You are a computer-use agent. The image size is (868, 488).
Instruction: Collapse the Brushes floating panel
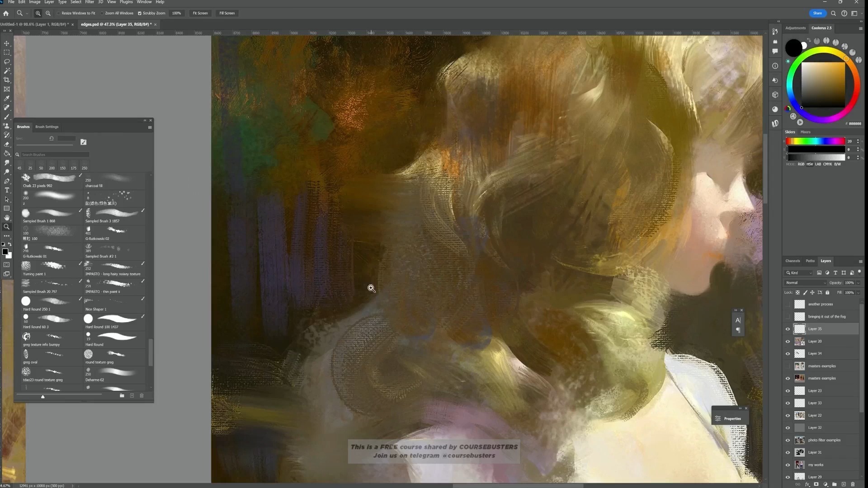point(145,120)
